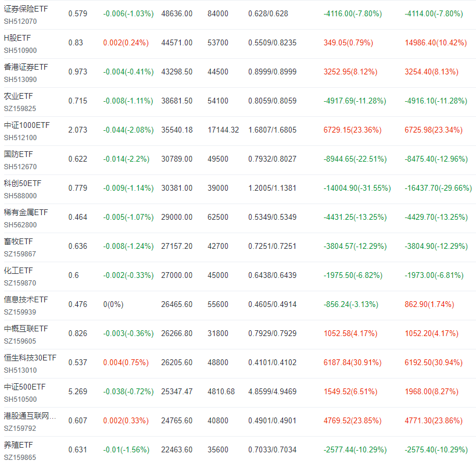This screenshot has height=464, width=476.
Task: Select the 养殖ETF name
Action: pos(18,445)
